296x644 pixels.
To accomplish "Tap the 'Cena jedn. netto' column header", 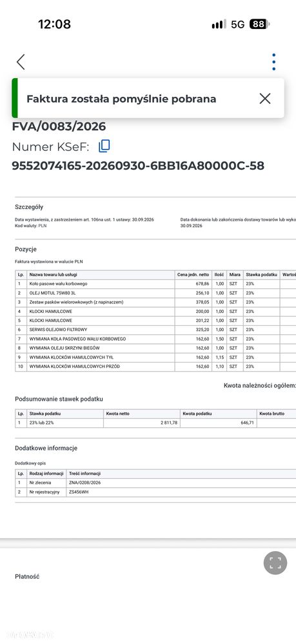I will (193, 274).
